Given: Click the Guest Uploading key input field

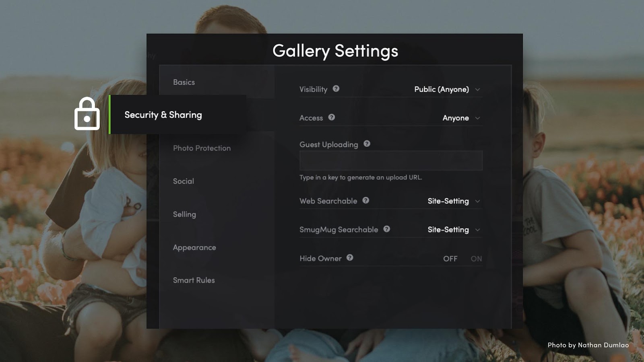Looking at the screenshot, I should (x=390, y=160).
